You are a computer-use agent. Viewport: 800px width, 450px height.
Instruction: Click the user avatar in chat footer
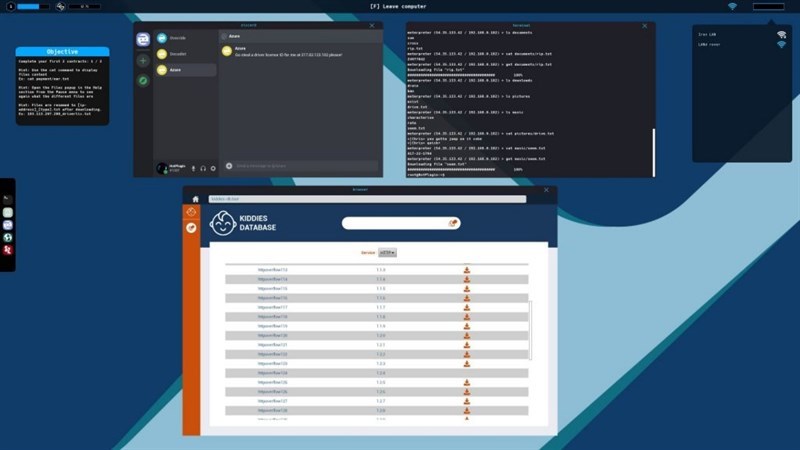[x=162, y=168]
